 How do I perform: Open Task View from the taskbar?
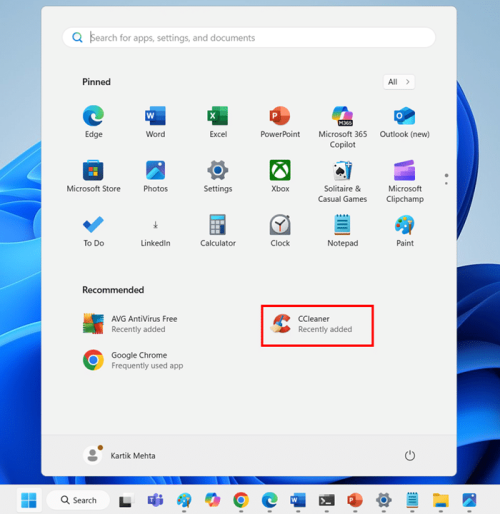(126, 500)
